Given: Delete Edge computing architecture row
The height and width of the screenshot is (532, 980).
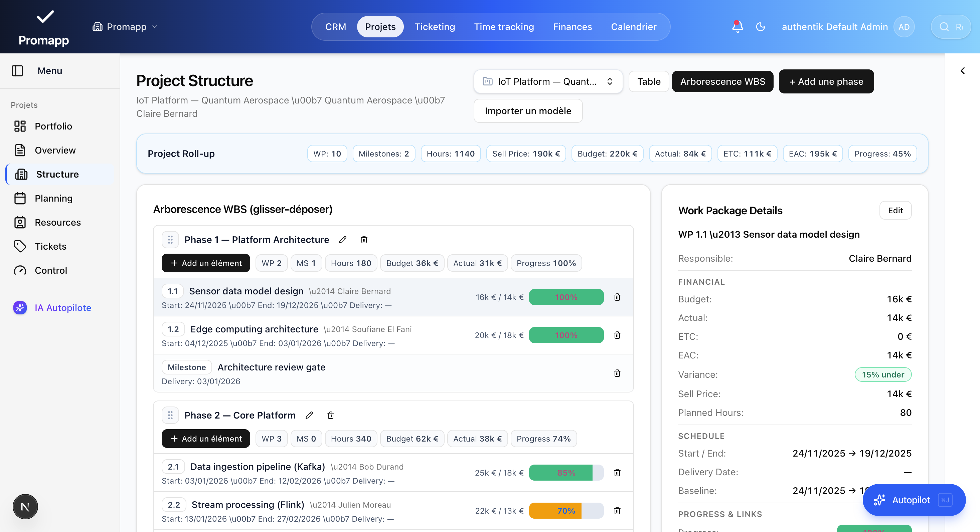Looking at the screenshot, I should [617, 335].
